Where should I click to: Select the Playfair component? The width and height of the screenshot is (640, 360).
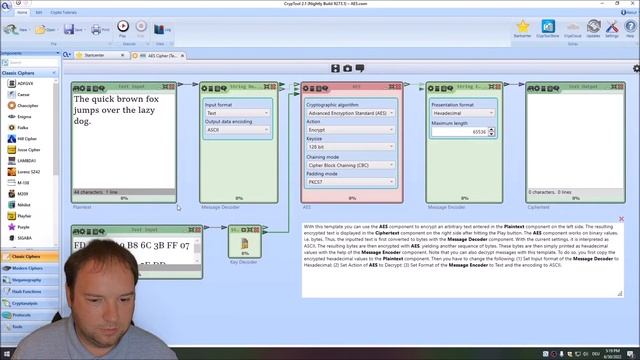click(x=24, y=216)
